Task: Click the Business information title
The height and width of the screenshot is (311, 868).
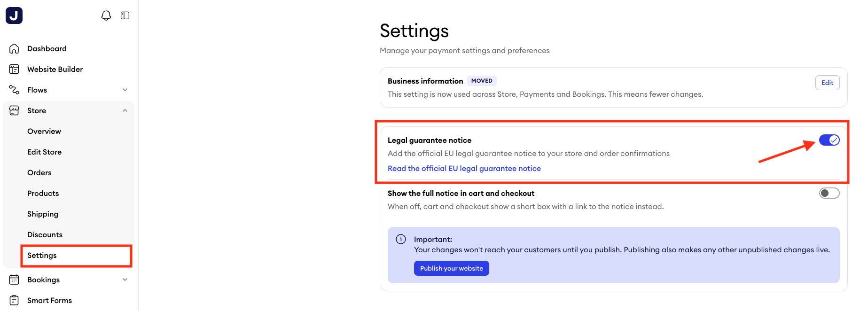Action: [x=425, y=81]
